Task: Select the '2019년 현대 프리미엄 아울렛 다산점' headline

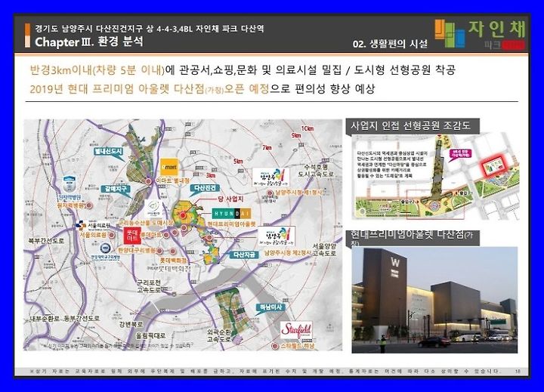Action: [x=117, y=89]
